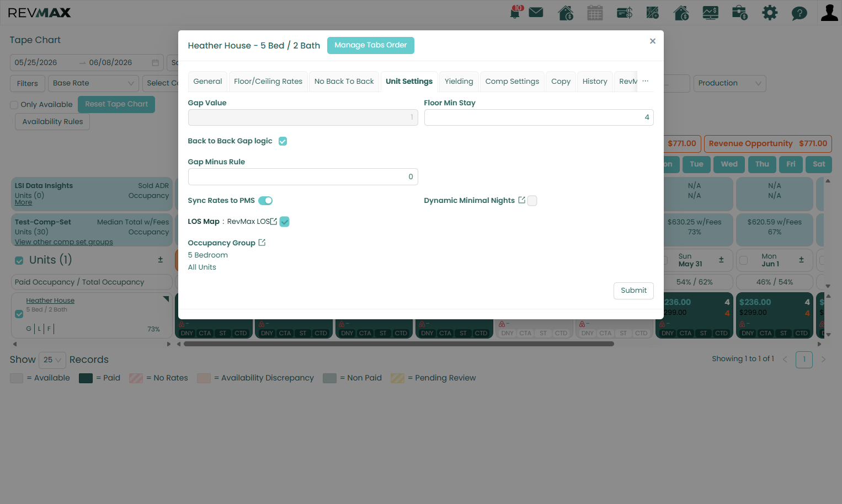Open the help question bubble icon
This screenshot has height=504, width=842.
coord(799,13)
